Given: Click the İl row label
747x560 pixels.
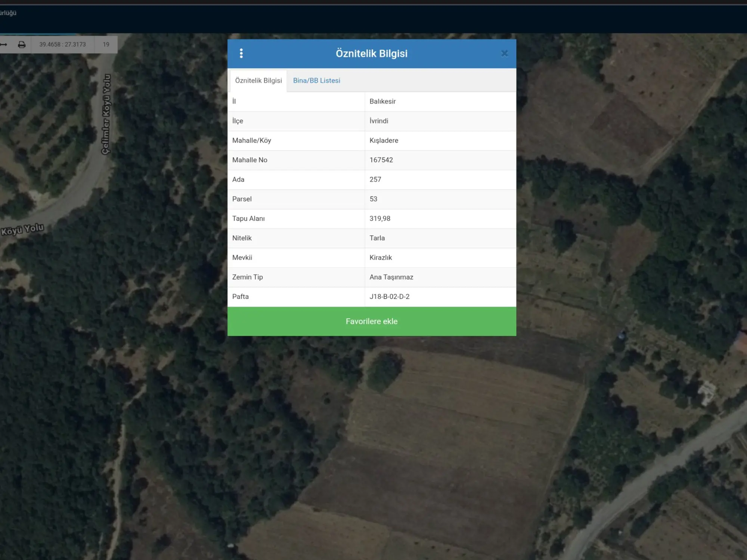Looking at the screenshot, I should tap(234, 102).
